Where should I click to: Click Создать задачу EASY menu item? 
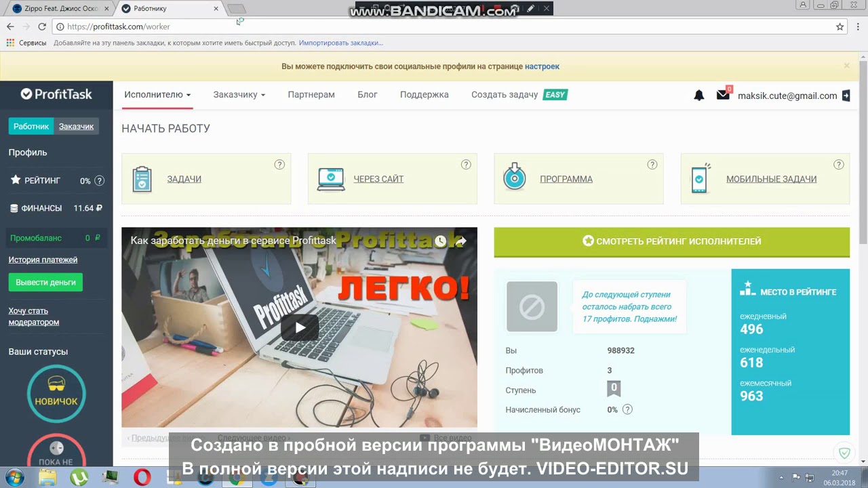tap(519, 95)
